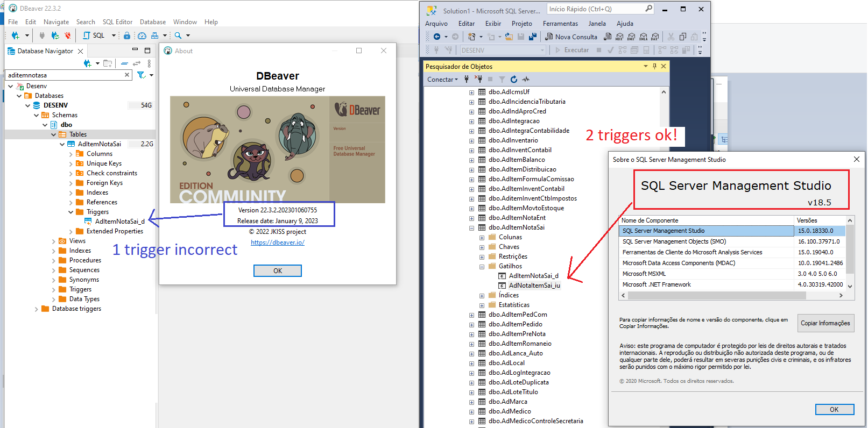Toggle Link with Editor in Database Navigator
The image size is (868, 428).
(137, 63)
